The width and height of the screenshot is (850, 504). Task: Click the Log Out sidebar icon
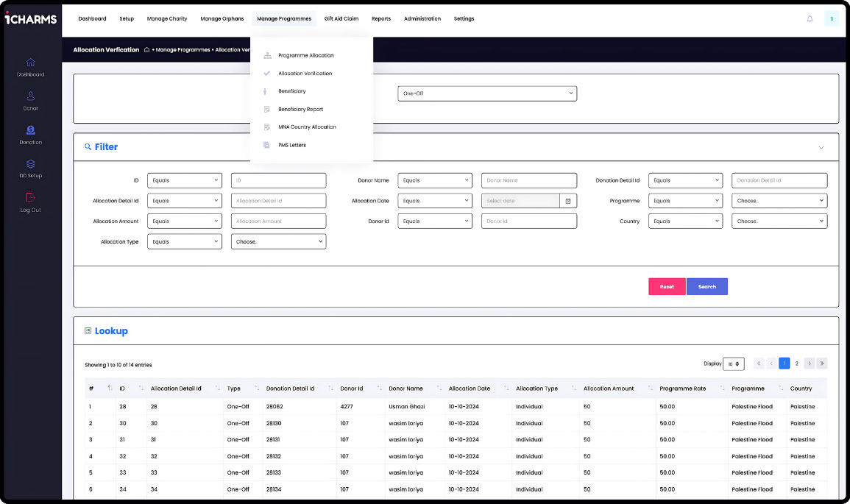30,197
